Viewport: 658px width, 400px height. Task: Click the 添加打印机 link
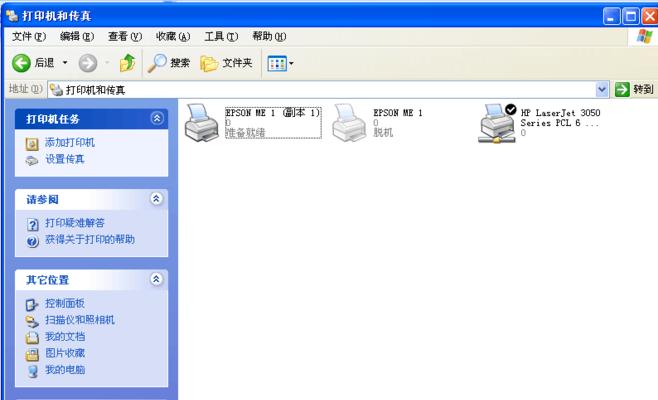click(x=70, y=143)
